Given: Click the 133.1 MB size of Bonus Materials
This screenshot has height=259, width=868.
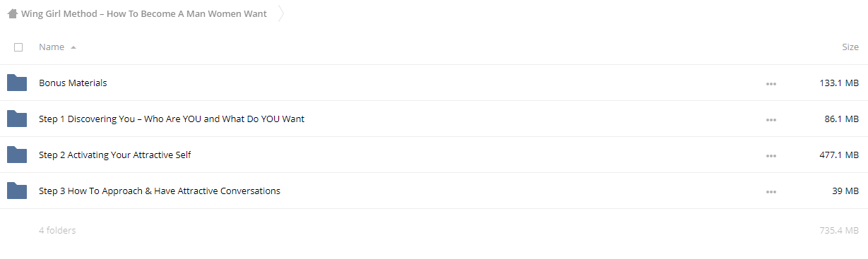Looking at the screenshot, I should point(839,83).
